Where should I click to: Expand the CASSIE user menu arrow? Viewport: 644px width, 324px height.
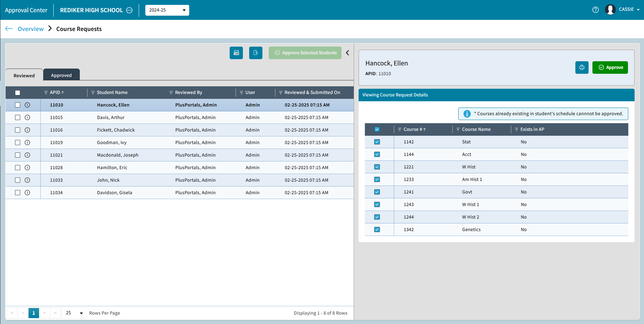tap(638, 10)
